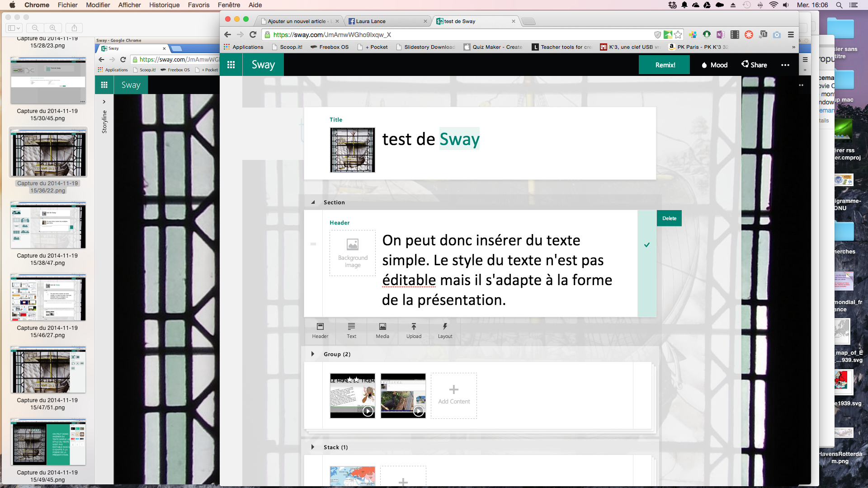Click the OneNote extension icon
Viewport: 868px width, 488px height.
[x=720, y=35]
